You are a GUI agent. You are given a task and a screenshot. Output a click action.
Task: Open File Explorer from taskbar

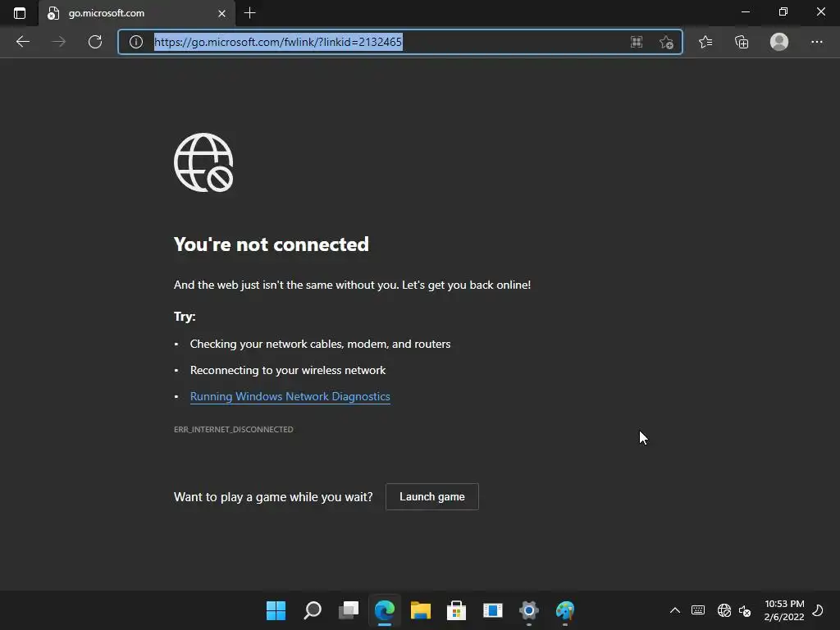pyautogui.click(x=421, y=610)
